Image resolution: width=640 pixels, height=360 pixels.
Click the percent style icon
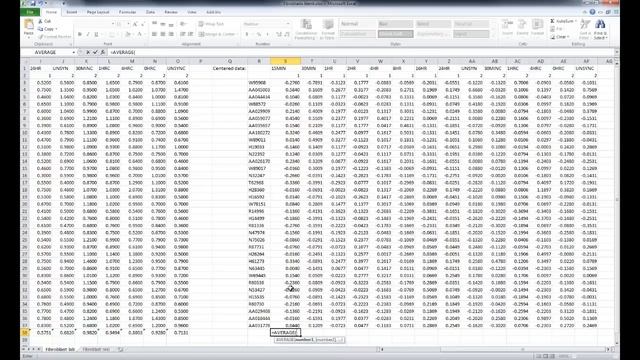[x=259, y=34]
